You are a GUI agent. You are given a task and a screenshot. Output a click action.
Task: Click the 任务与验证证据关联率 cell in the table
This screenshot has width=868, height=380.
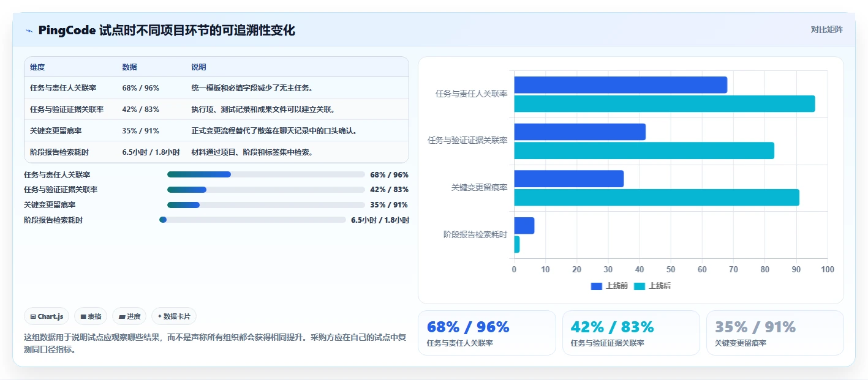[67, 110]
